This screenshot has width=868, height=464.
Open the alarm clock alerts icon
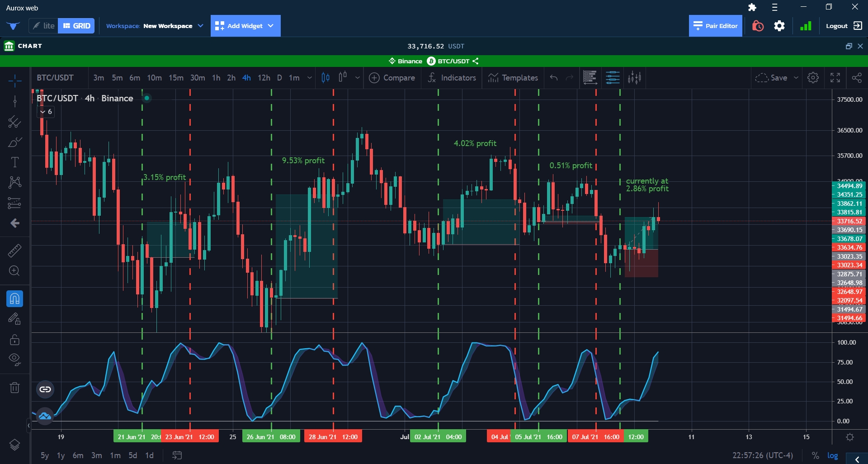tap(758, 26)
